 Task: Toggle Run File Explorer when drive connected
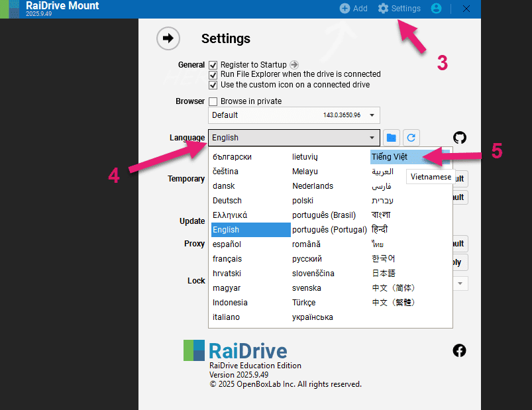(213, 75)
